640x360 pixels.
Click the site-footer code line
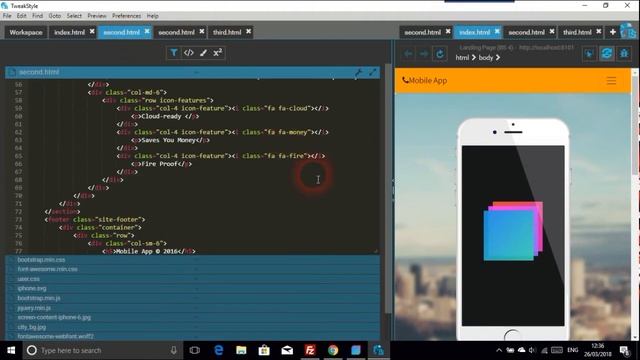click(95, 220)
